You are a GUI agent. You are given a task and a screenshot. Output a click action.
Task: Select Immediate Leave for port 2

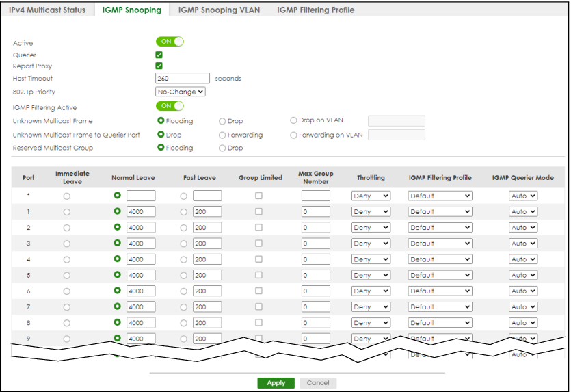coord(66,228)
